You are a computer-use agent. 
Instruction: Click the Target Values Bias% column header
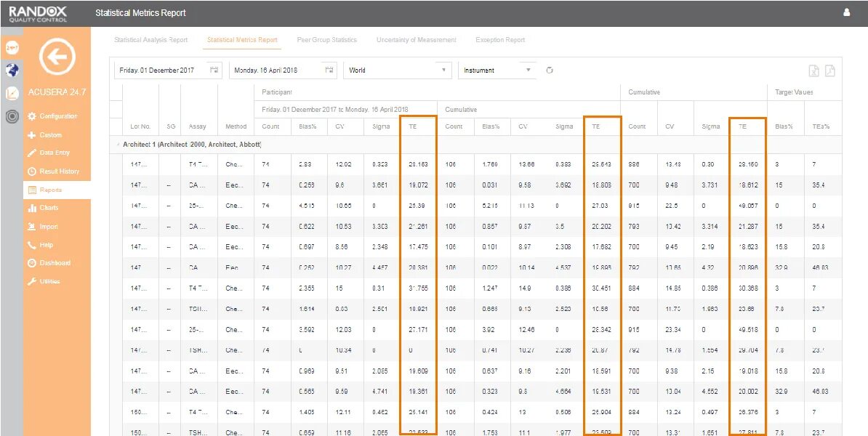pyautogui.click(x=784, y=126)
